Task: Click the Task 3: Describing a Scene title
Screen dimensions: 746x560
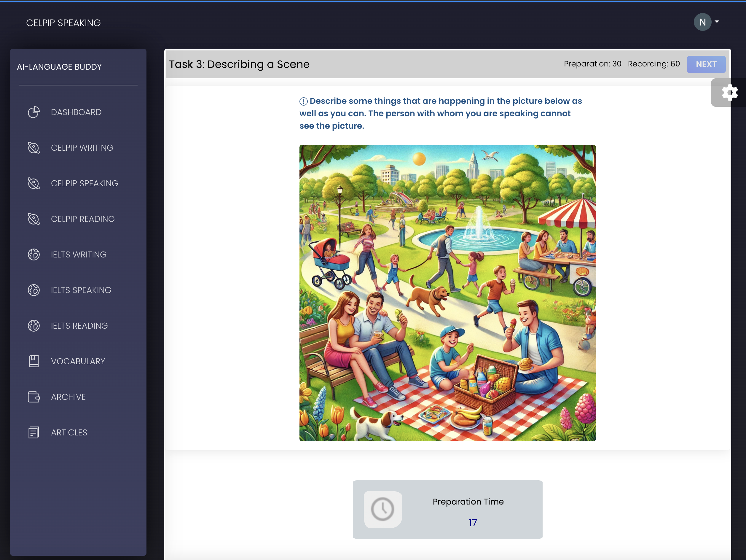Action: pyautogui.click(x=239, y=64)
